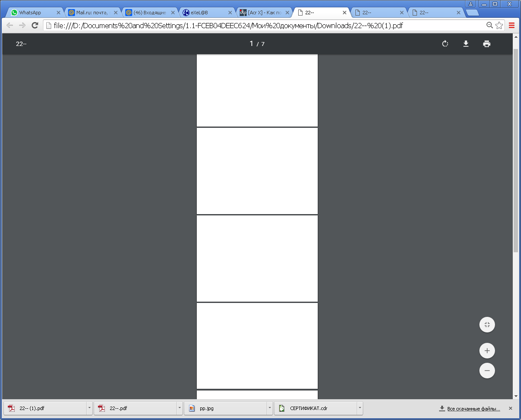
Task: Close the (46) Входящие tab
Action: 173,13
